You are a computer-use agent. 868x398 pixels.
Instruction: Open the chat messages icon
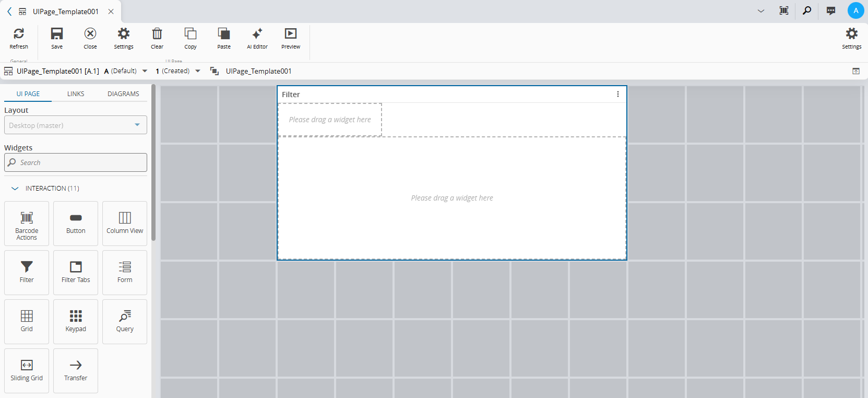pos(831,10)
